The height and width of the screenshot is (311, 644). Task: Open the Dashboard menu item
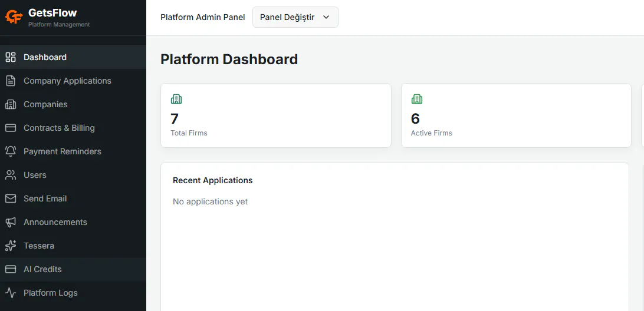click(x=73, y=57)
